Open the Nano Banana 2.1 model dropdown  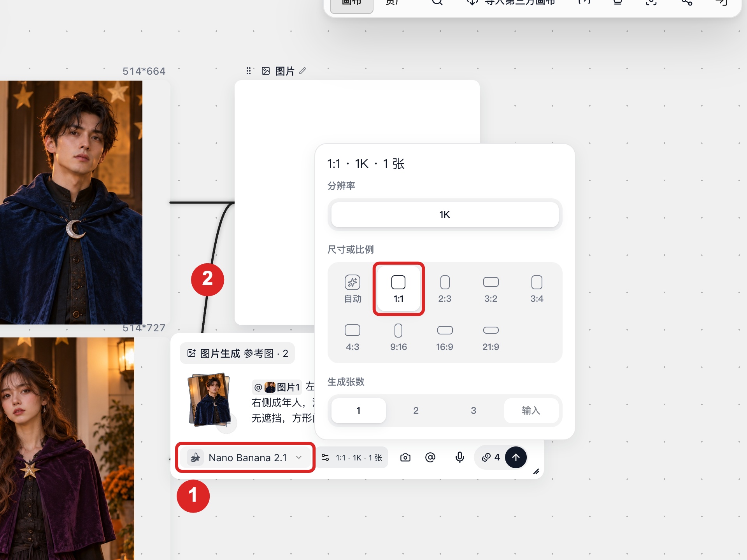pos(245,457)
